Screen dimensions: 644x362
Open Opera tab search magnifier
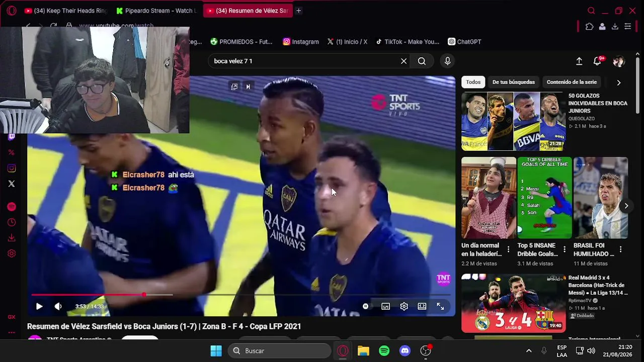tap(591, 11)
